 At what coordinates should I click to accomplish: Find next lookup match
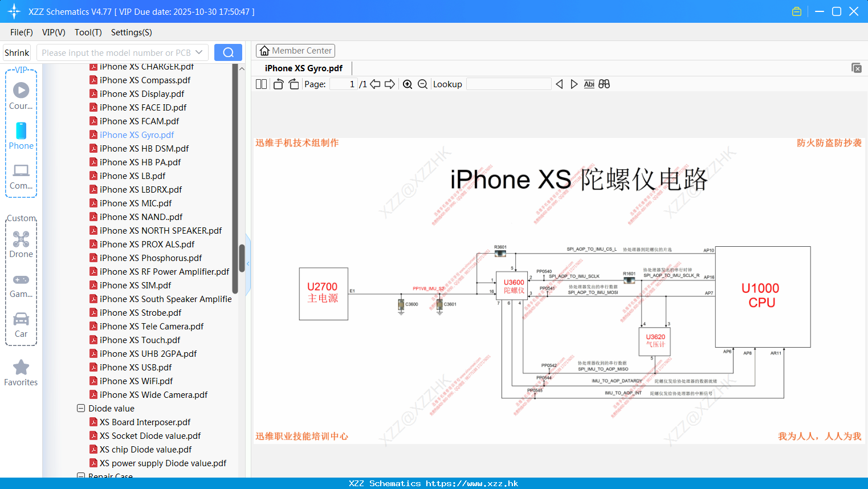coord(574,84)
